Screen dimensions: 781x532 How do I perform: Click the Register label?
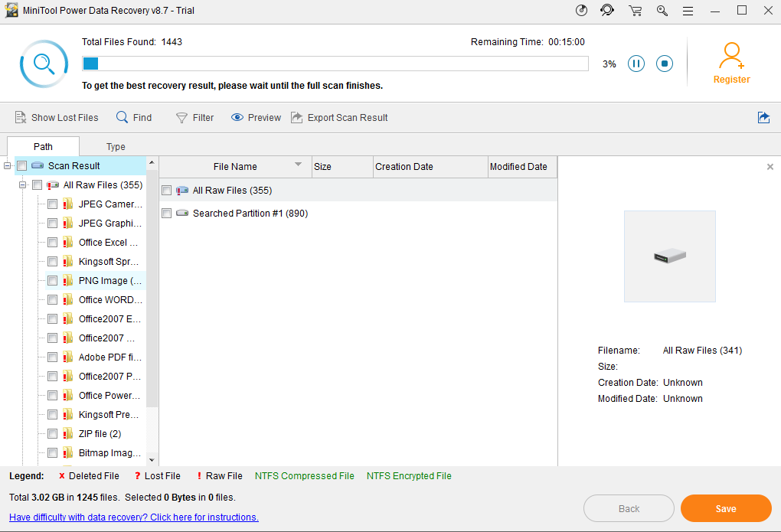[731, 79]
